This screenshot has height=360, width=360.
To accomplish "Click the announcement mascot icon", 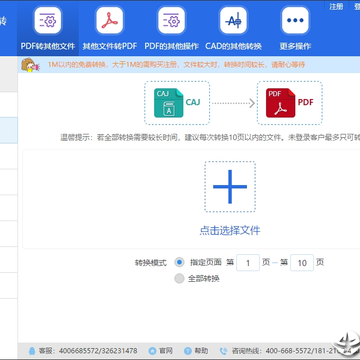I will tap(30, 65).
